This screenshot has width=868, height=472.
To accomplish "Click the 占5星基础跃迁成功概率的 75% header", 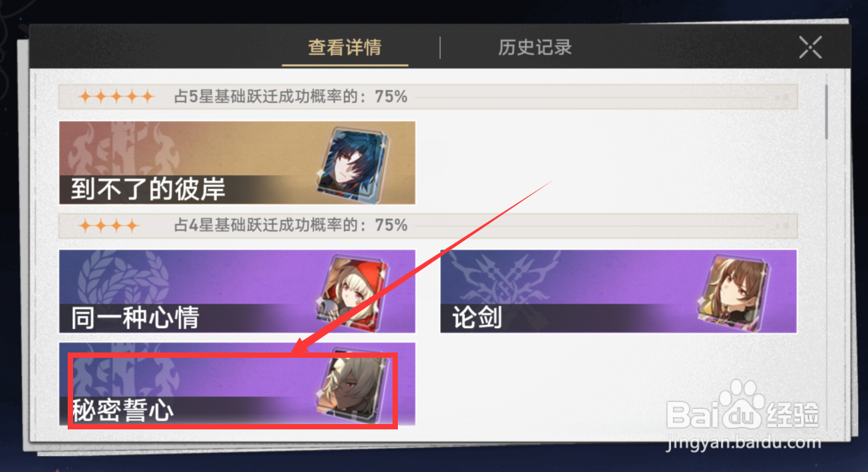I will point(291,97).
